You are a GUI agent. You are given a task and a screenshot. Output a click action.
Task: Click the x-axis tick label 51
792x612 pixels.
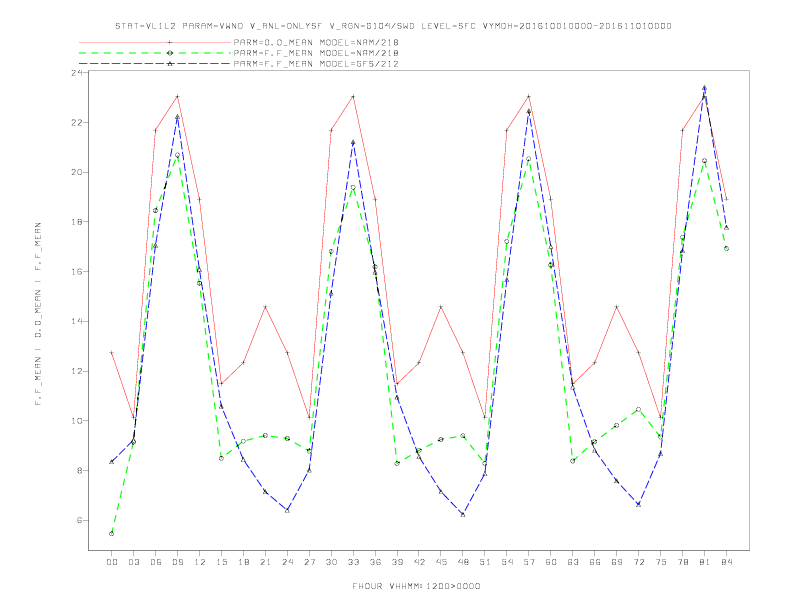click(x=485, y=562)
